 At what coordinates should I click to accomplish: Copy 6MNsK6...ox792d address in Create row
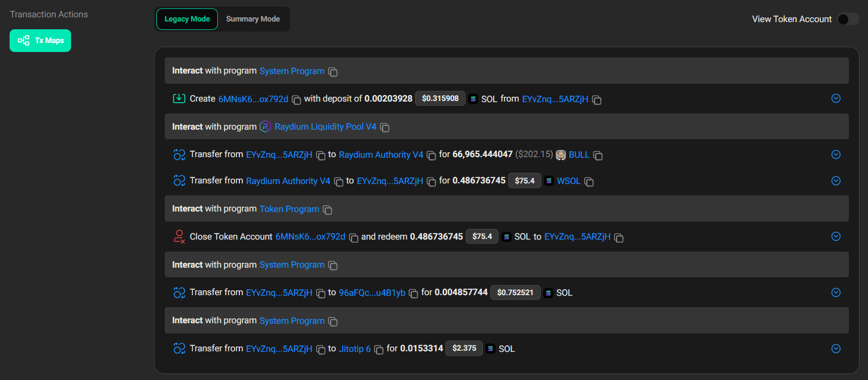(x=297, y=99)
